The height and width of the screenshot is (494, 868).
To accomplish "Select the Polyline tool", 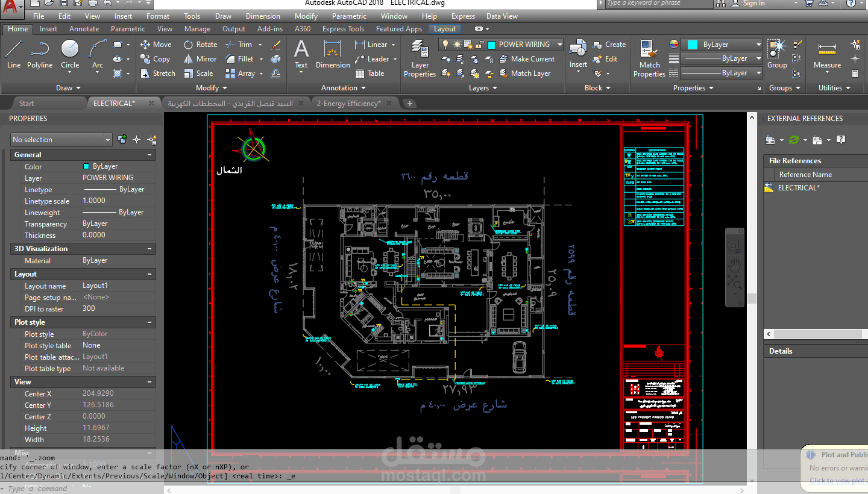I will (40, 54).
